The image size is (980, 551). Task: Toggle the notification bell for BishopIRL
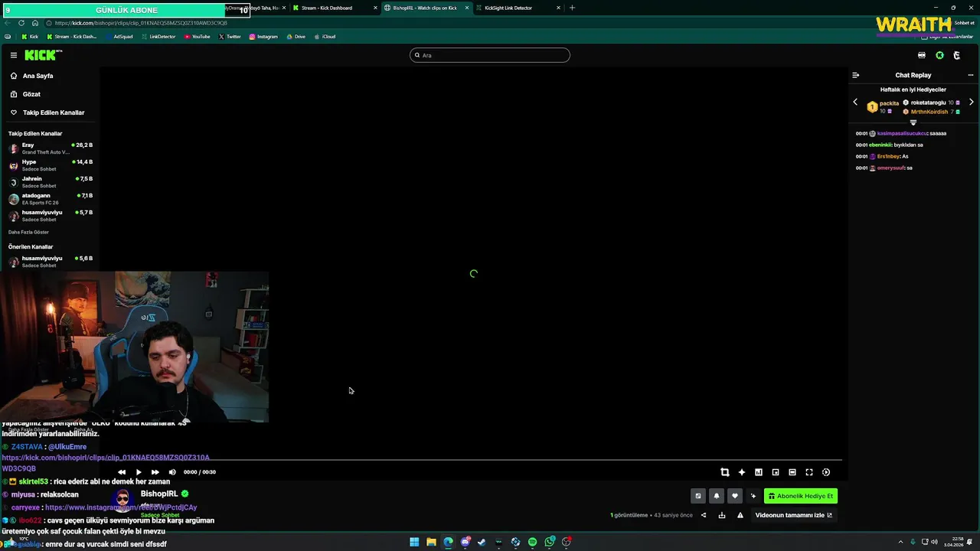(717, 496)
